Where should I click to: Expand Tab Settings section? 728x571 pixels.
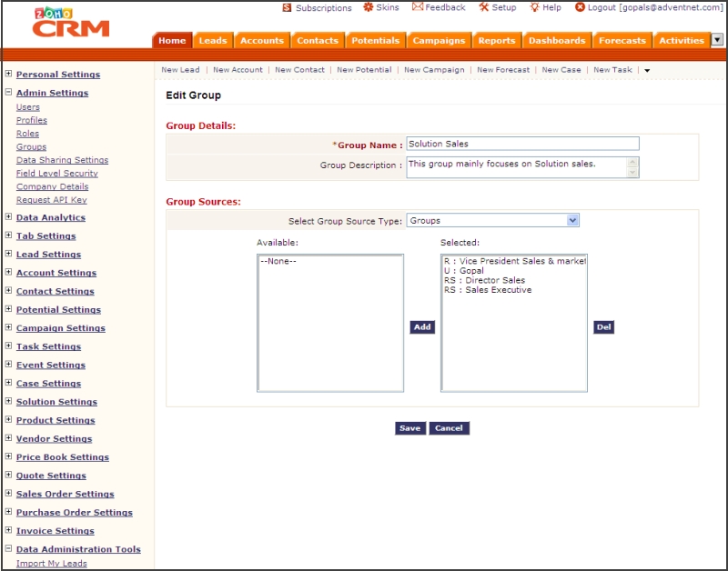point(8,235)
